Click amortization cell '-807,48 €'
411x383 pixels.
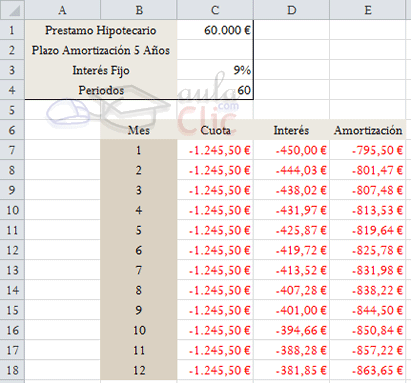click(368, 190)
